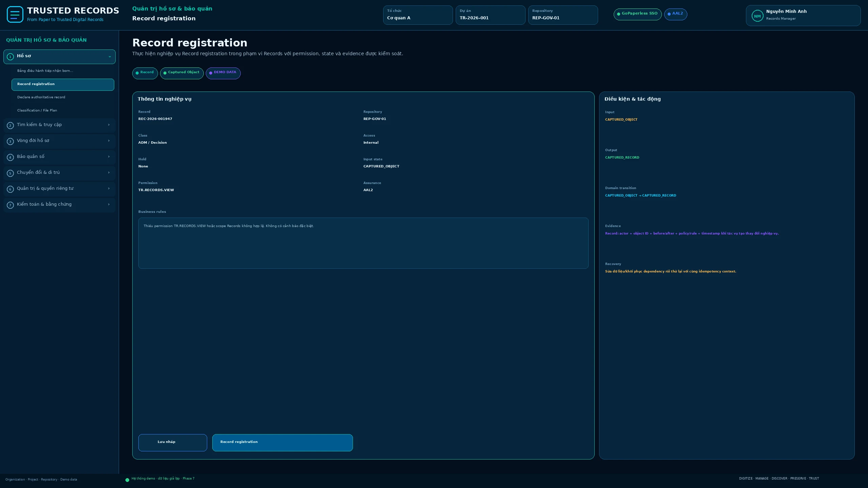This screenshot has height=488, width=868.
Task: Click the ADM / Decision class value
Action: [x=153, y=143]
